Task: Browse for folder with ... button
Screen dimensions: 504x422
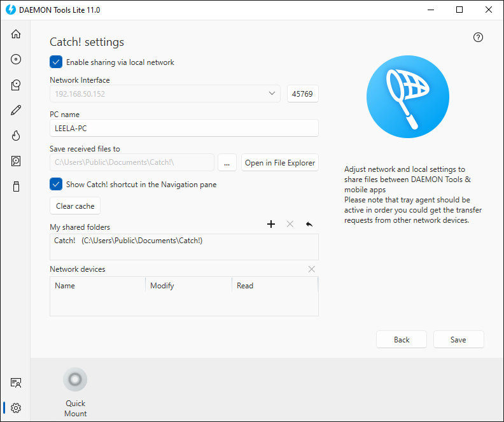Action: (x=227, y=162)
